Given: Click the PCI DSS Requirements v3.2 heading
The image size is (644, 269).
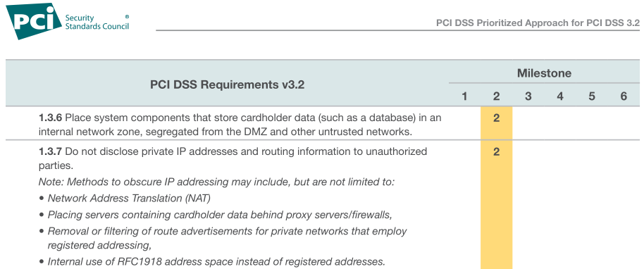Looking at the screenshot, I should coord(227,85).
